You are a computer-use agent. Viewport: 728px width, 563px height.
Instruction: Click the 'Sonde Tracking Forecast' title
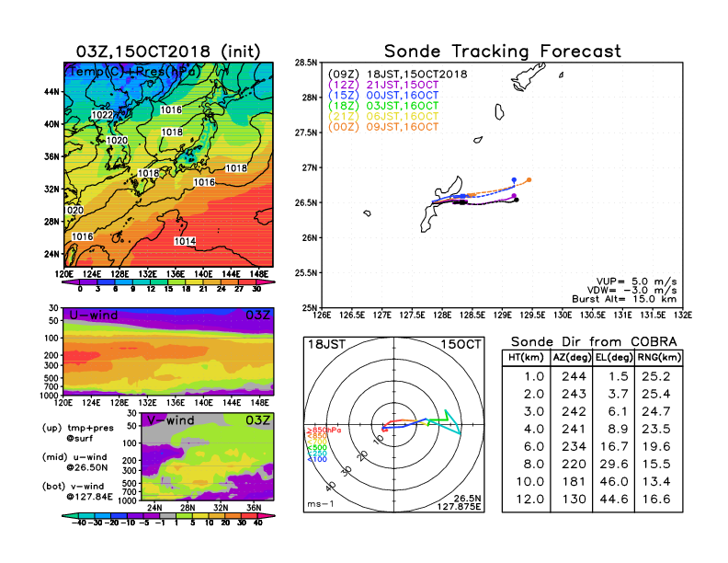[x=503, y=52]
